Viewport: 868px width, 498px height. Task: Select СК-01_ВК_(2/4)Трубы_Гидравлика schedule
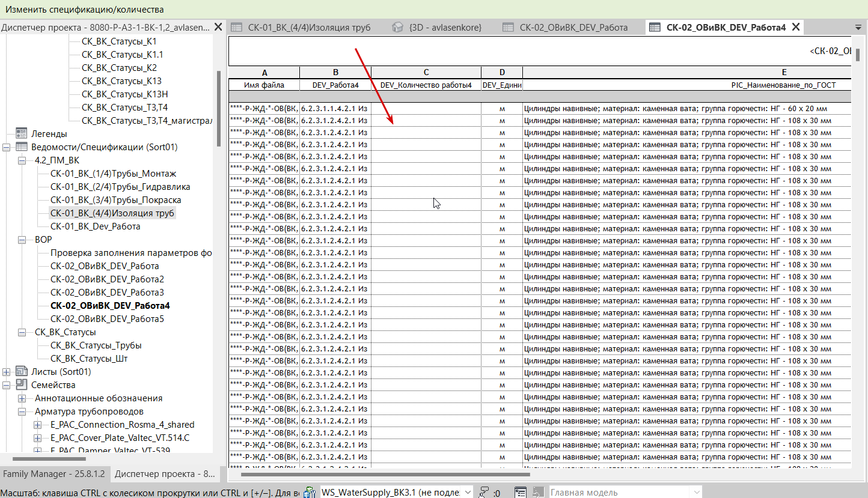pyautogui.click(x=120, y=187)
